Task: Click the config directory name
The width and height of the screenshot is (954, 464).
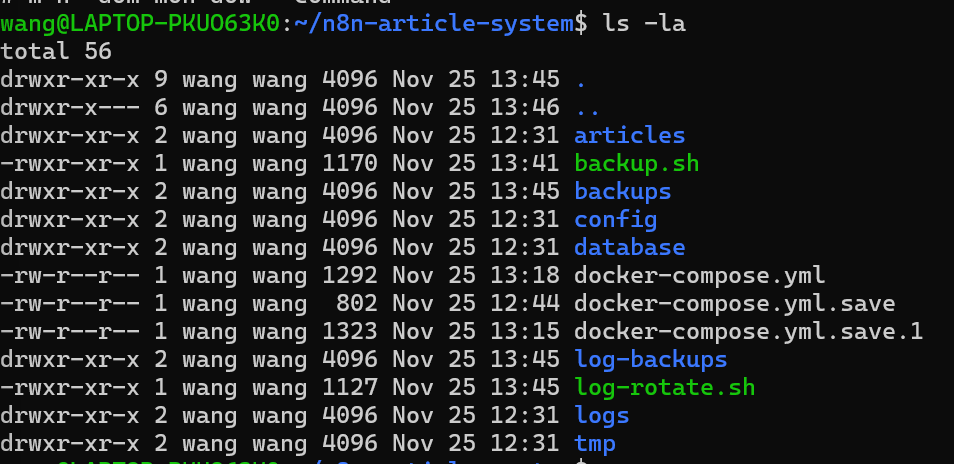Action: (x=615, y=219)
